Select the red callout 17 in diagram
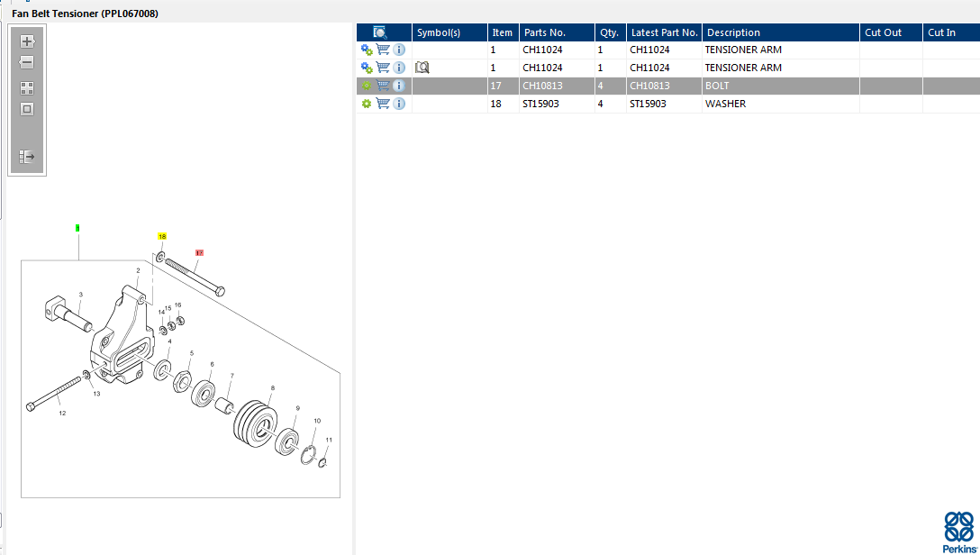Image resolution: width=980 pixels, height=555 pixels. tap(199, 252)
